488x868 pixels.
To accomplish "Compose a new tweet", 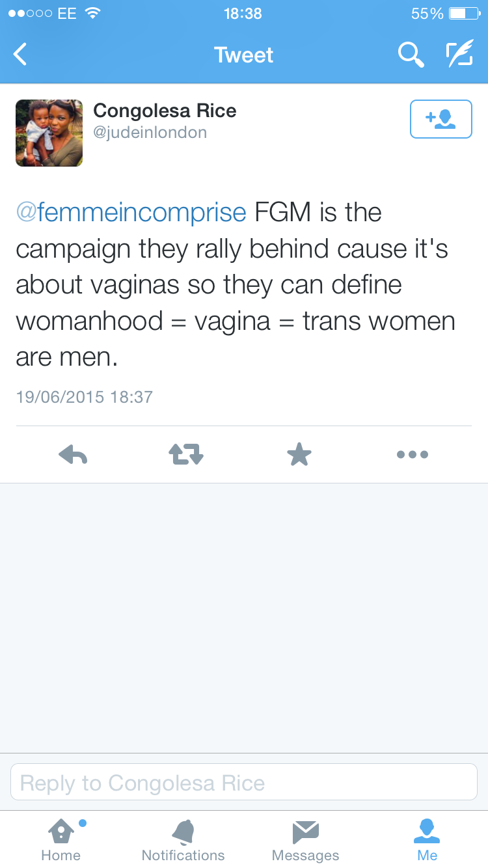I will click(x=459, y=55).
